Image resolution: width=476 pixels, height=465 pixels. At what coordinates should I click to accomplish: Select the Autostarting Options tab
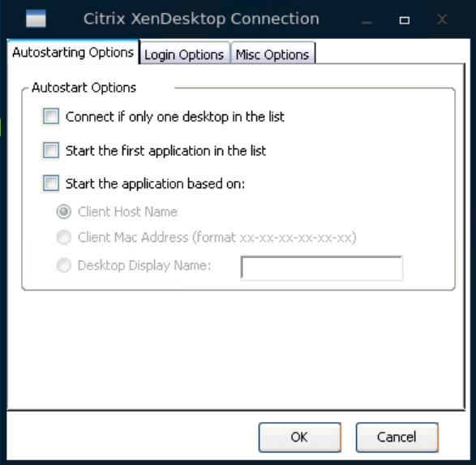click(73, 52)
